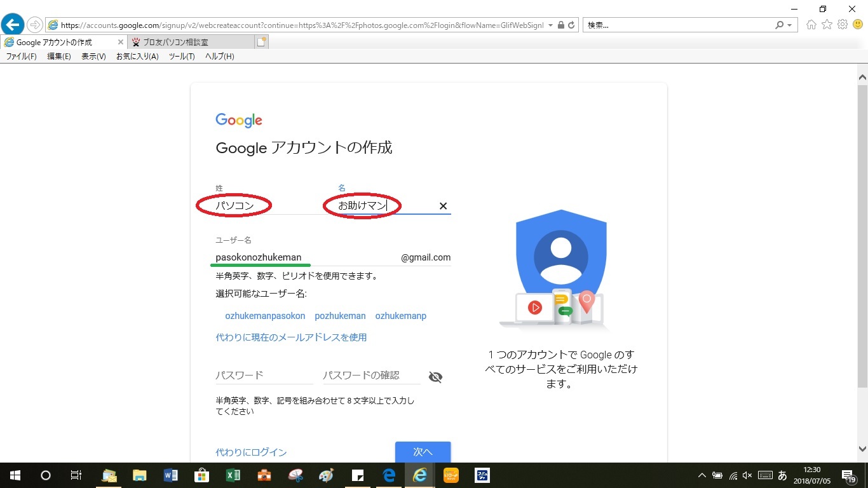Viewport: 868px width, 488px height.
Task: Close the Google アカウントの作成 tab
Action: 121,43
